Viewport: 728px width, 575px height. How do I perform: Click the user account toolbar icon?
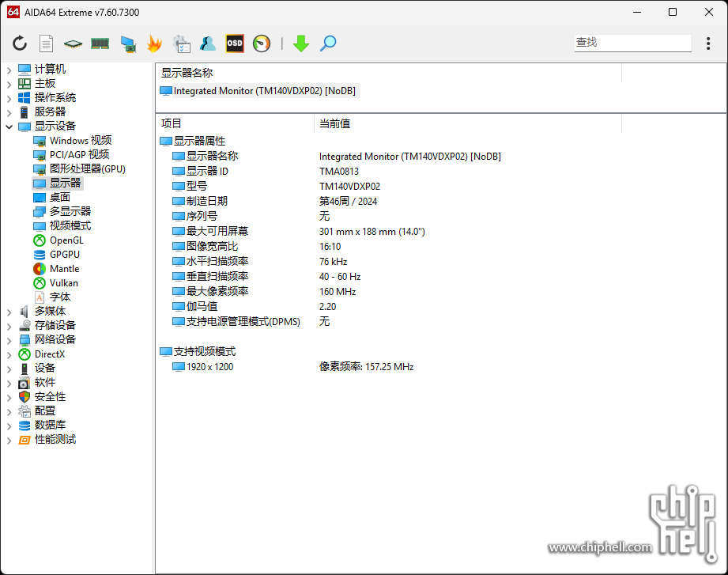208,44
